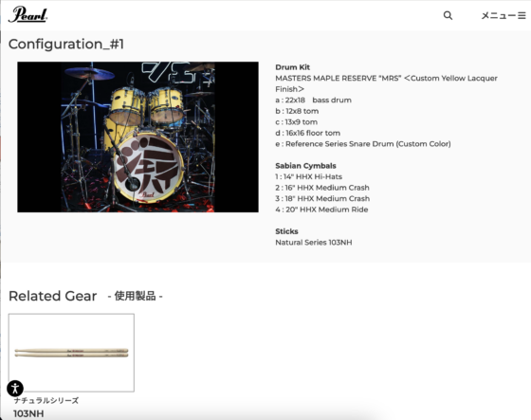This screenshot has width=531, height=420.
Task: Select the Natural Series 103NH text
Action: 314,242
